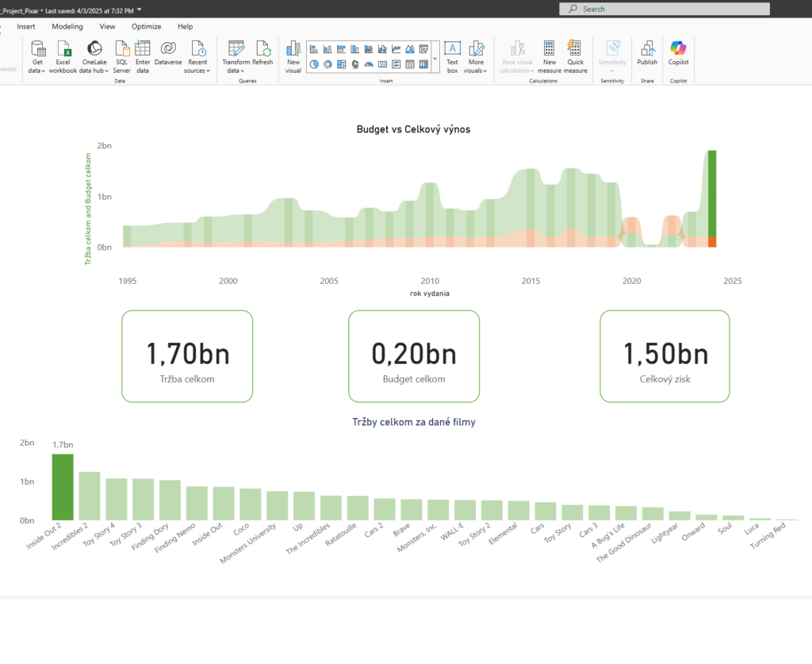Click the Toy Story 4 bar
The height and width of the screenshot is (664, 812).
pos(117,499)
